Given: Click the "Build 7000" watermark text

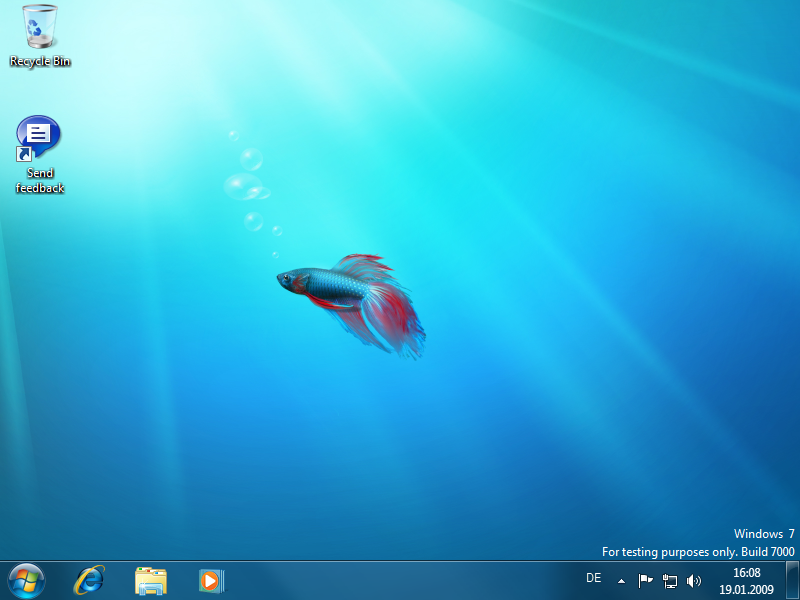Looking at the screenshot, I should tap(766, 552).
